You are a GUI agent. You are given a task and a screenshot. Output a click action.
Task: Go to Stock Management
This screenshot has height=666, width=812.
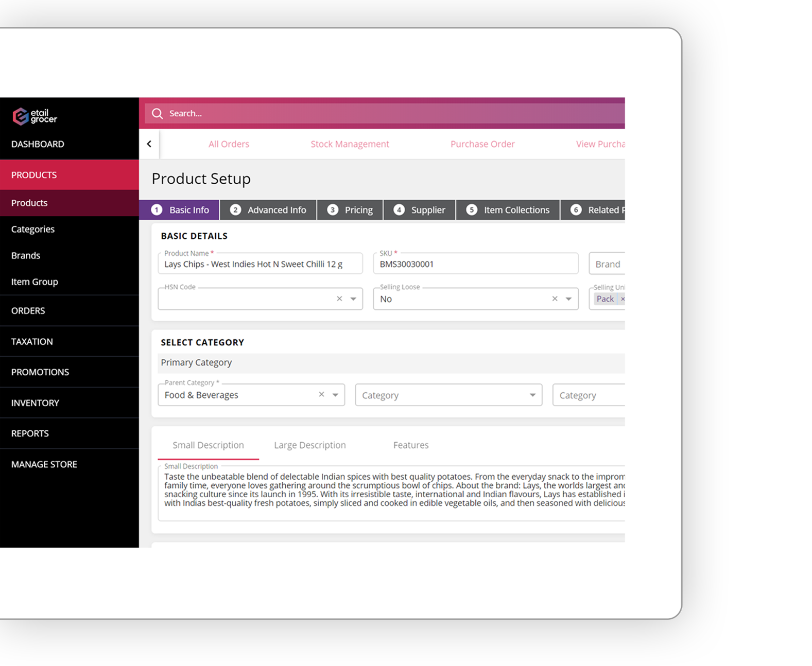[x=350, y=144]
